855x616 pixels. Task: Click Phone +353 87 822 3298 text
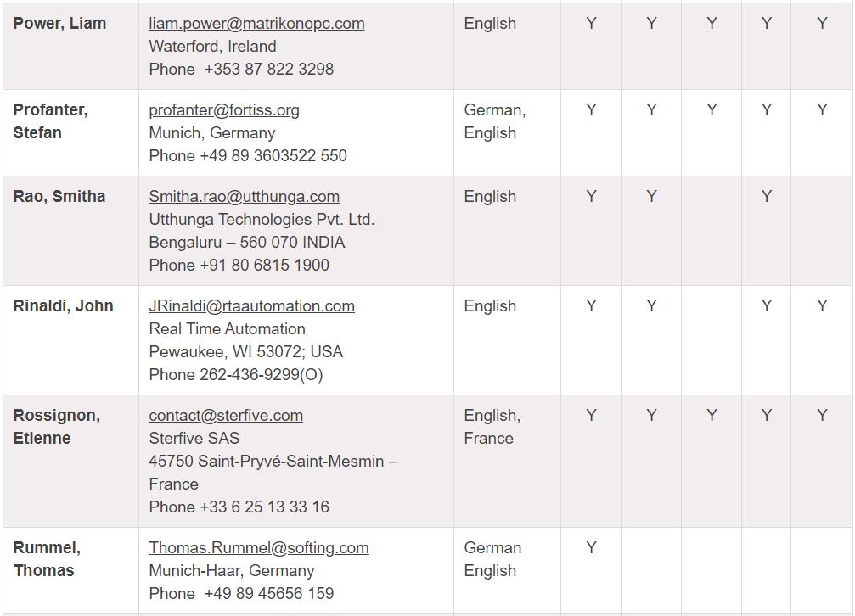coord(241,70)
